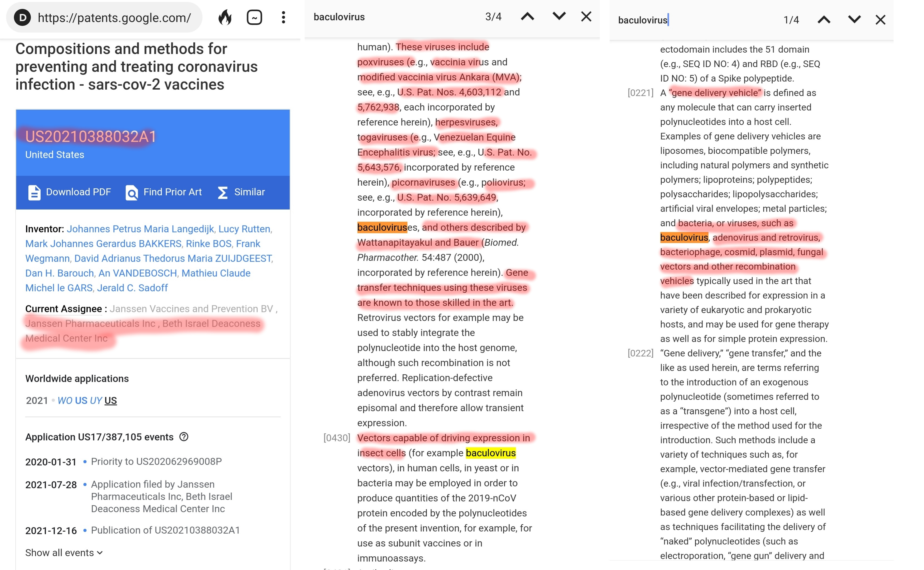Open the UY worldwide application link
Screen dimensions: 924x570
96,400
